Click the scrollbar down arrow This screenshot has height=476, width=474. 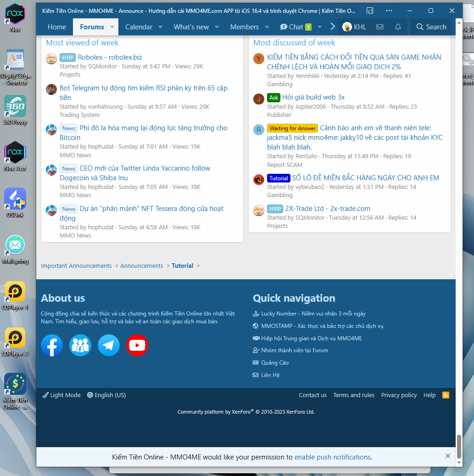click(x=459, y=463)
